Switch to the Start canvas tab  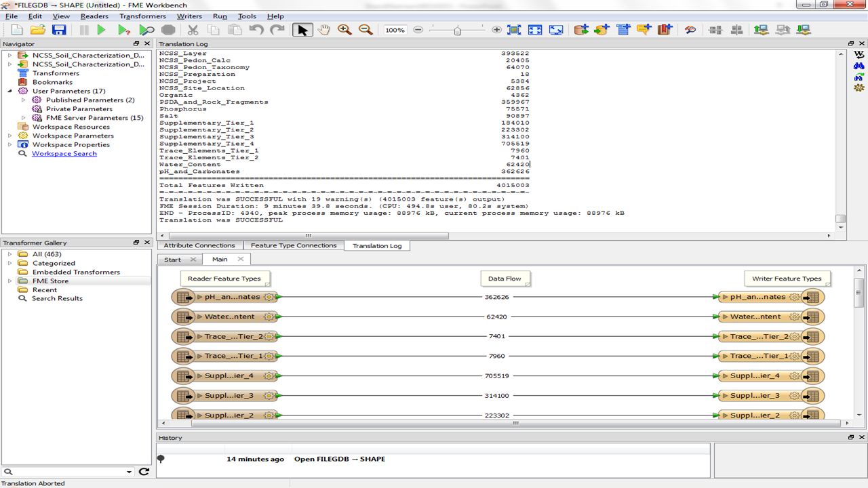tap(173, 260)
